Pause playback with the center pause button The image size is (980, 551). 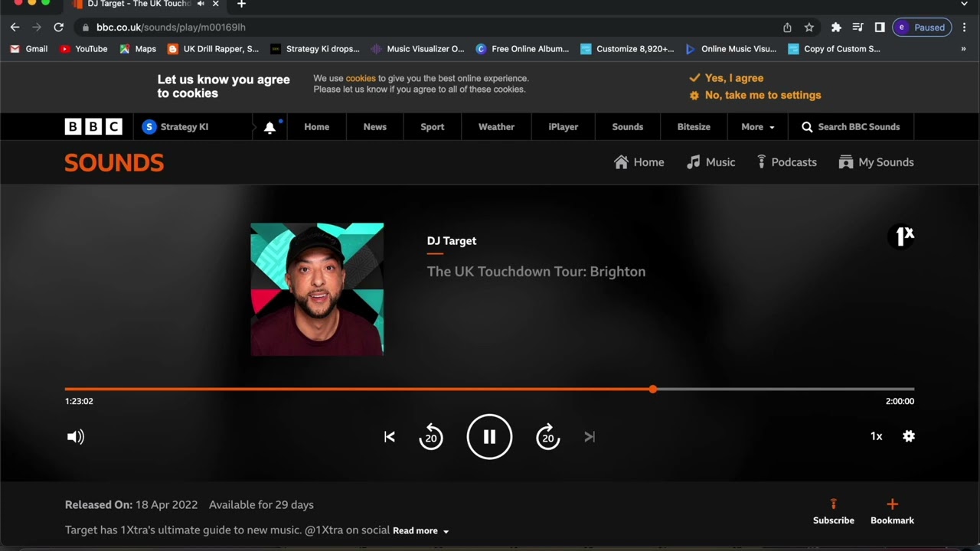(x=489, y=436)
